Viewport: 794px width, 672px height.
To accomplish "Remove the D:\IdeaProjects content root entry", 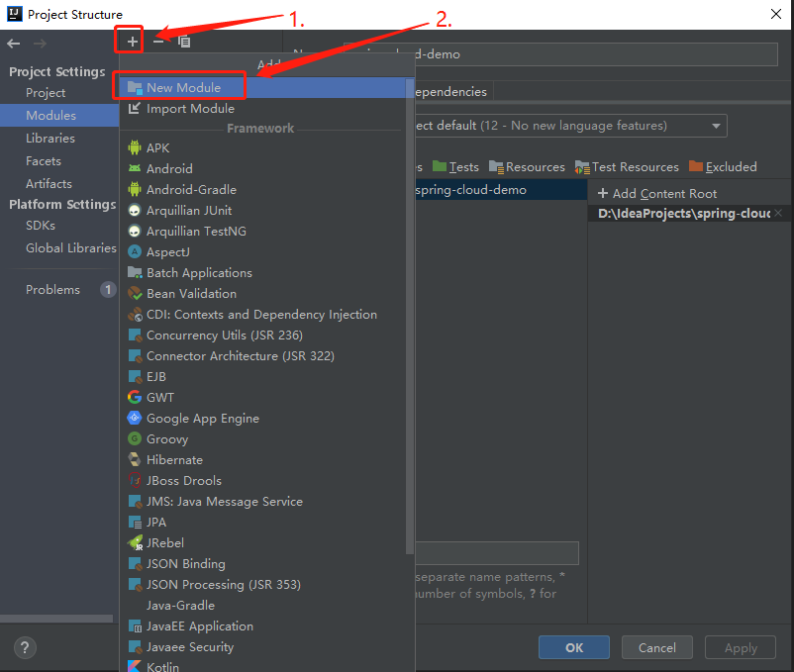I will pyautogui.click(x=778, y=213).
